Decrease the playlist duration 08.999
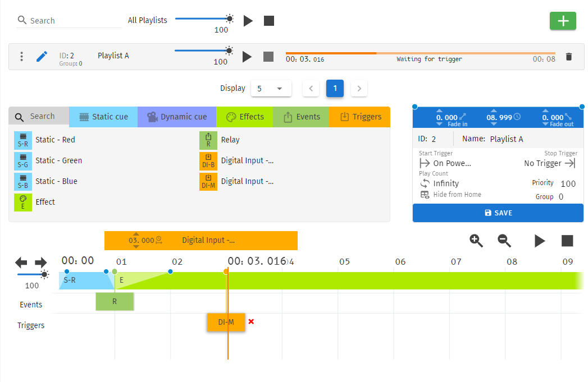Viewport: 588px width, 382px height. coord(494,124)
